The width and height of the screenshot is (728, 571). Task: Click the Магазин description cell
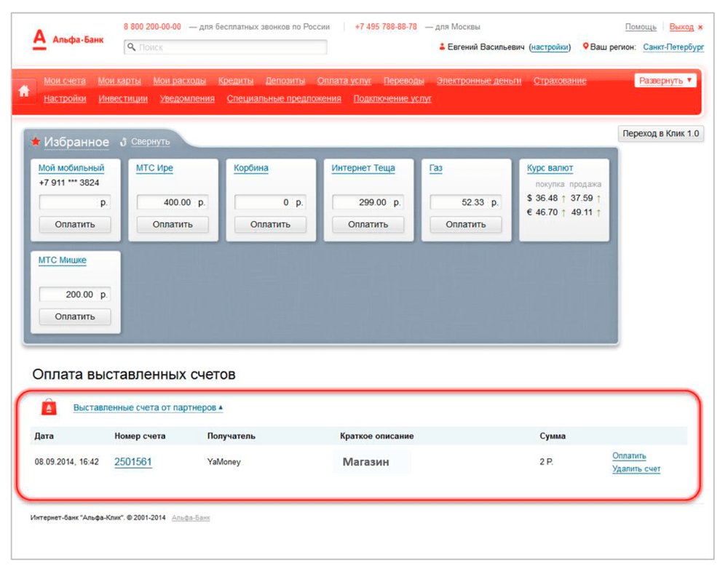pyautogui.click(x=366, y=462)
